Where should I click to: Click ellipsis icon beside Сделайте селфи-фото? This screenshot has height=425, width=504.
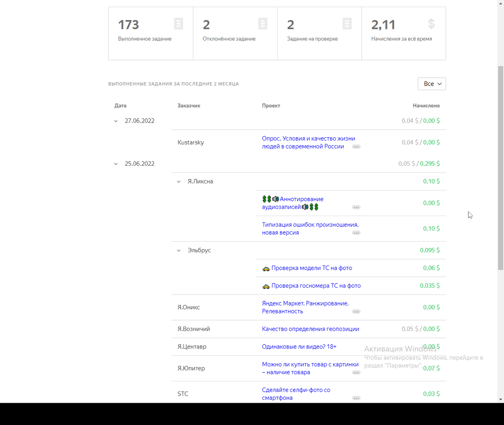click(x=356, y=398)
